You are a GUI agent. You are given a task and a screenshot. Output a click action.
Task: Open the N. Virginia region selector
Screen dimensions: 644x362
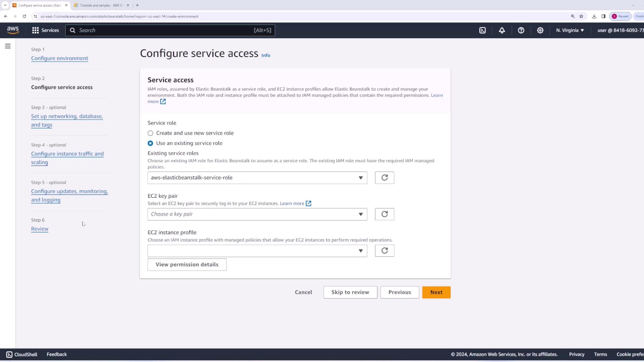[x=570, y=30]
